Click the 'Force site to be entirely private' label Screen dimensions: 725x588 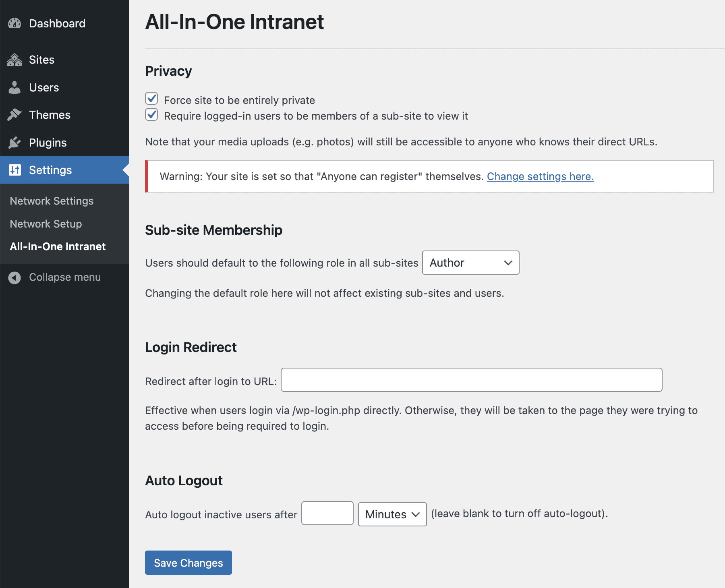point(239,100)
